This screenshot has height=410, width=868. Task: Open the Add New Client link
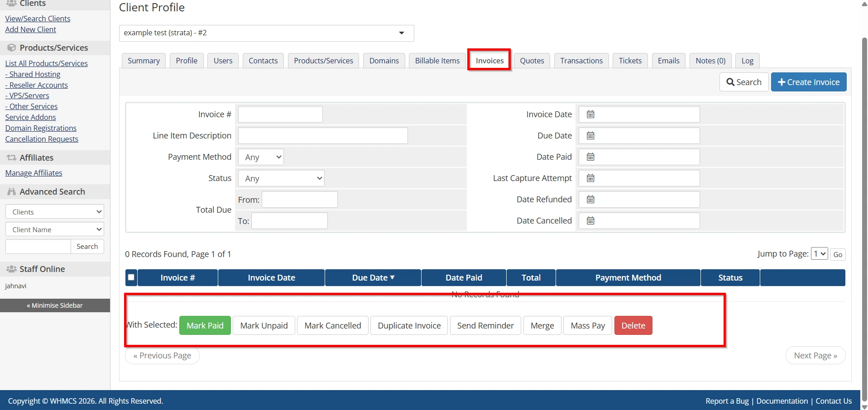(x=31, y=29)
